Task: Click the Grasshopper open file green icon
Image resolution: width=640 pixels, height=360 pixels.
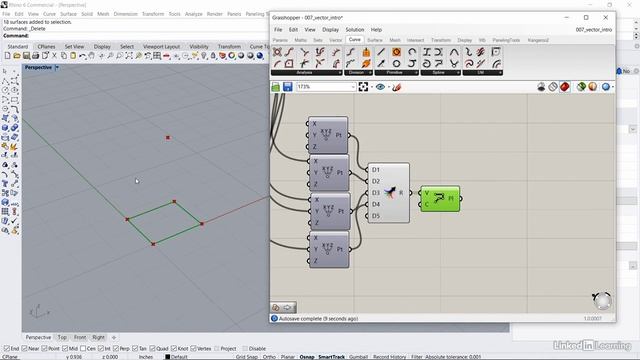Action: (x=276, y=87)
